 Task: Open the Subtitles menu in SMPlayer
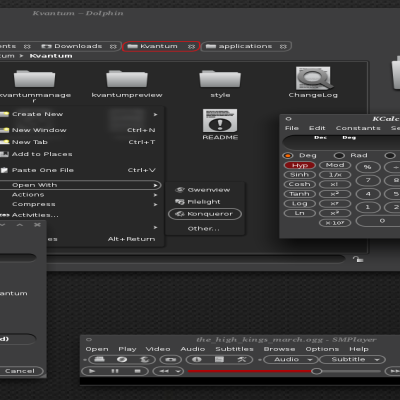coord(234,349)
